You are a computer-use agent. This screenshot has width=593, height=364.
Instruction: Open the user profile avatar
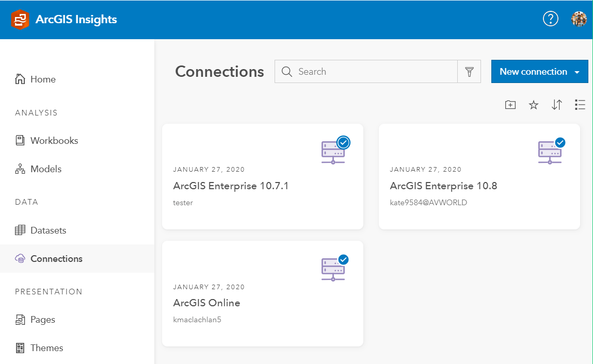[x=579, y=19]
